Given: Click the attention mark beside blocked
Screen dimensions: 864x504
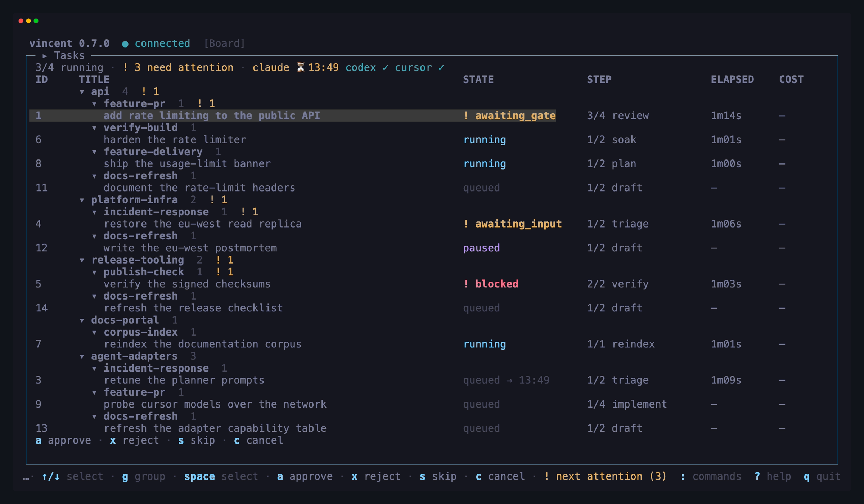Looking at the screenshot, I should point(466,284).
